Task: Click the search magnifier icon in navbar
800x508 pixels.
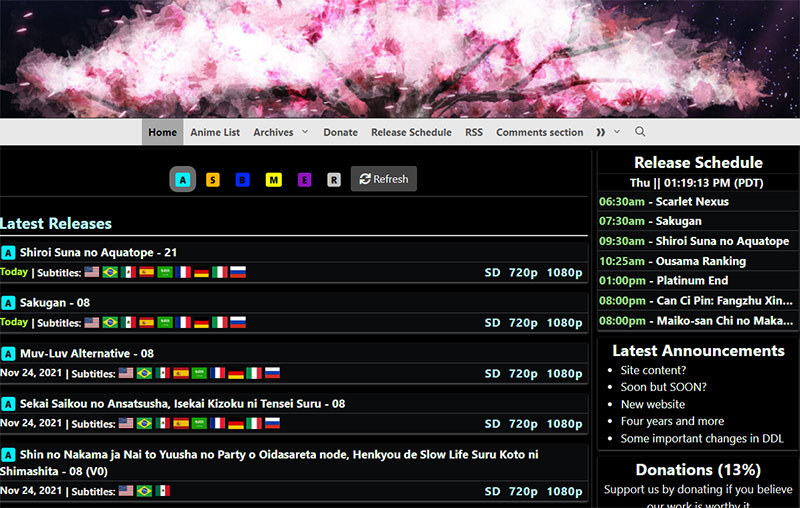Action: (x=640, y=132)
